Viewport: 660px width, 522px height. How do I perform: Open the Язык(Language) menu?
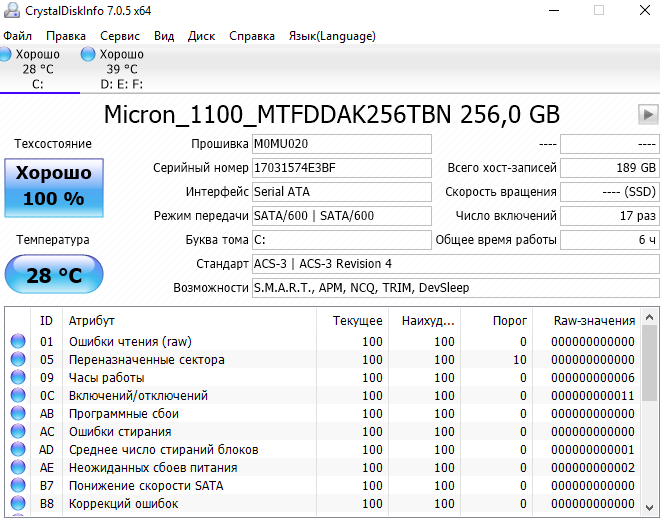[332, 36]
